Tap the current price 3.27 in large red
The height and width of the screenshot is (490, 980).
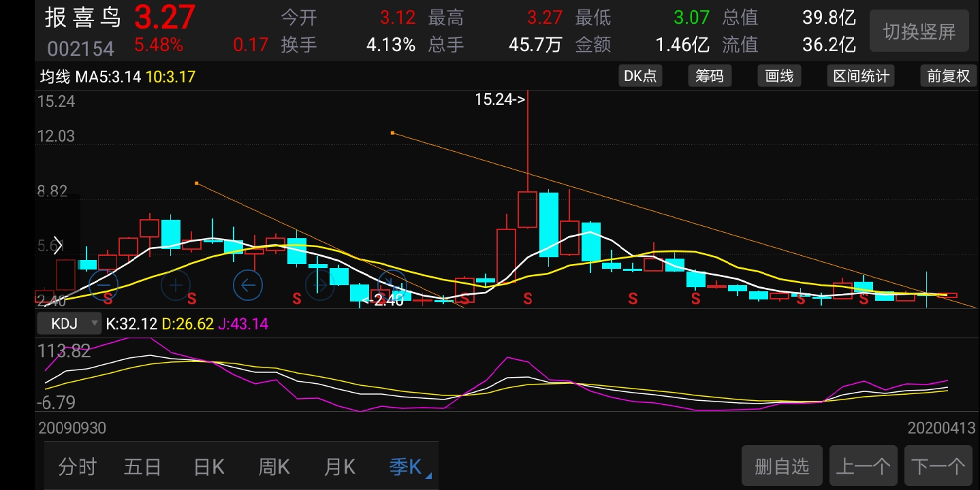164,18
